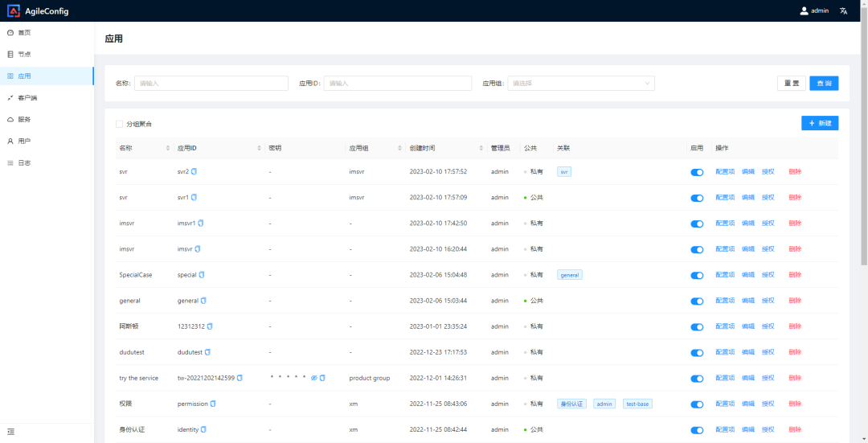
Task: Copy the imsvr1 application ID
Action: pyautogui.click(x=201, y=223)
